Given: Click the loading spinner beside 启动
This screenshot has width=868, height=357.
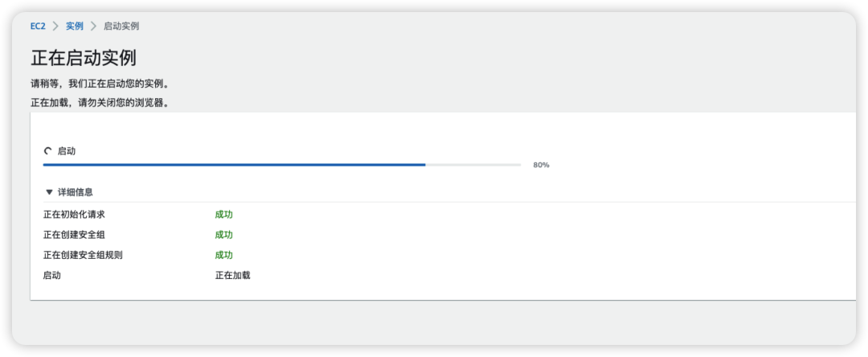Looking at the screenshot, I should point(47,151).
